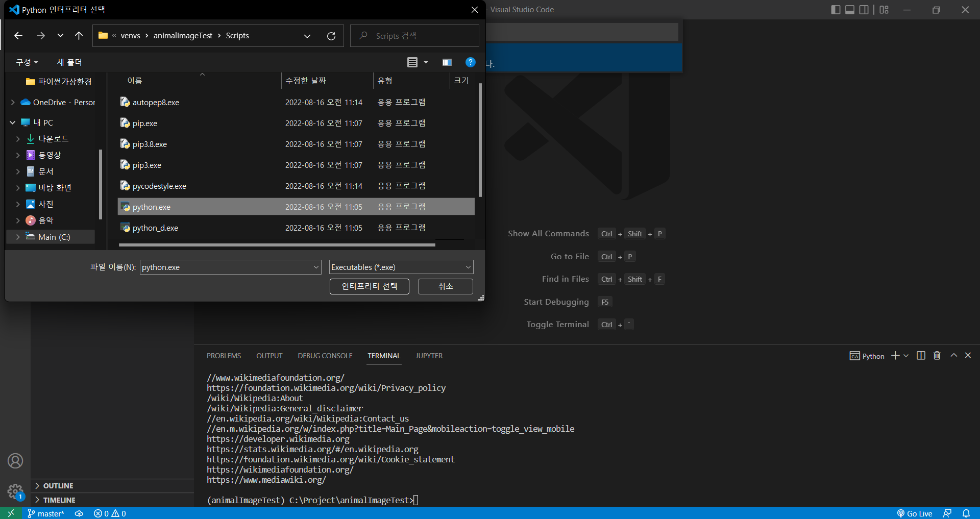Click vertical scrollbar of file list
Image resolution: width=980 pixels, height=519 pixels.
(x=480, y=140)
